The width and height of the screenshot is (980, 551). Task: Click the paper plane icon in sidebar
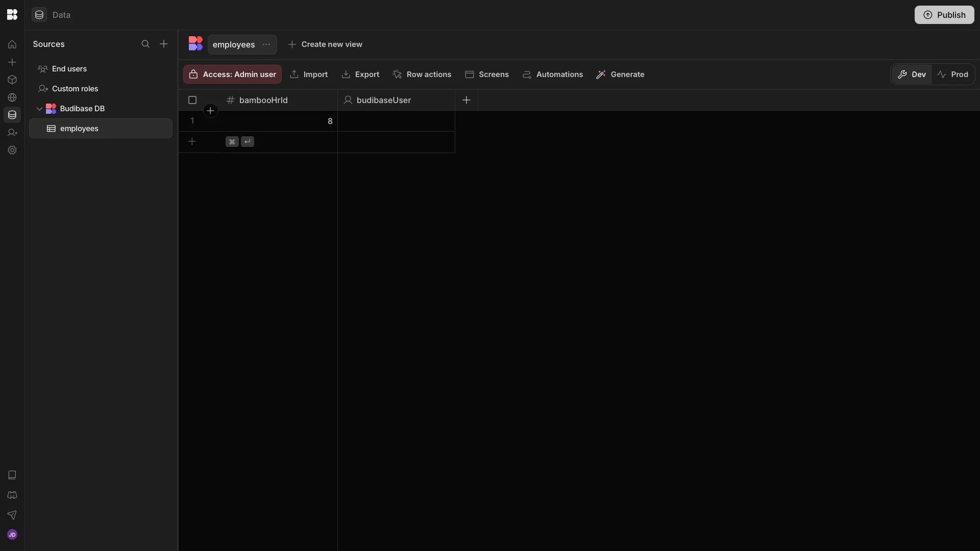12,515
